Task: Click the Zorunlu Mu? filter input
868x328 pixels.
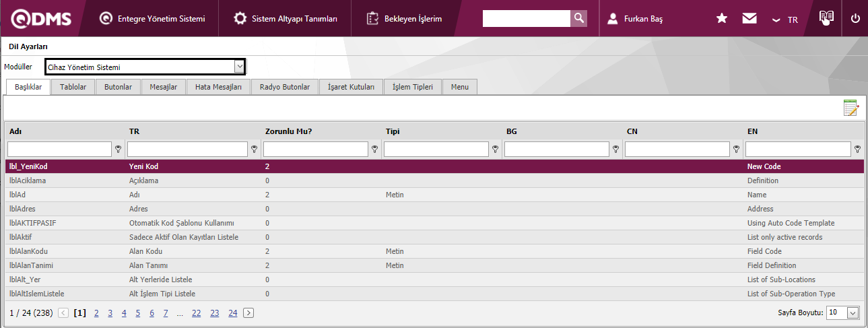Action: pos(316,149)
